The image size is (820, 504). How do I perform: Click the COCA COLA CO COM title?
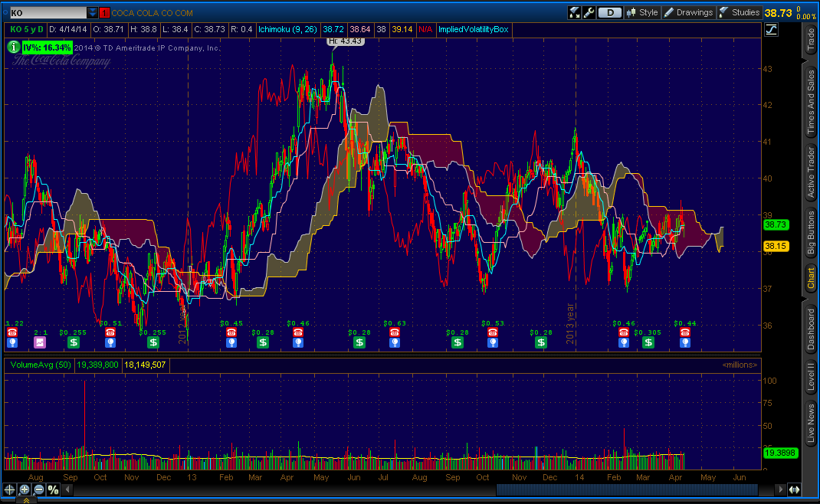(153, 13)
